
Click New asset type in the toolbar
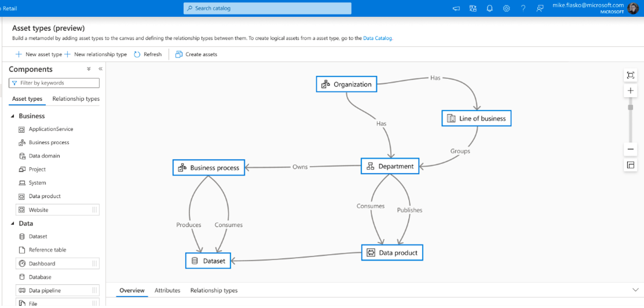coord(38,54)
